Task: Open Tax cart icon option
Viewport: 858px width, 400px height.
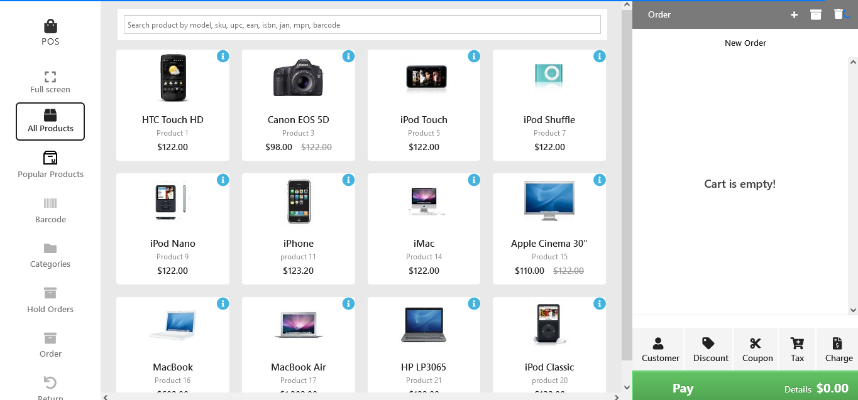Action: point(797,348)
